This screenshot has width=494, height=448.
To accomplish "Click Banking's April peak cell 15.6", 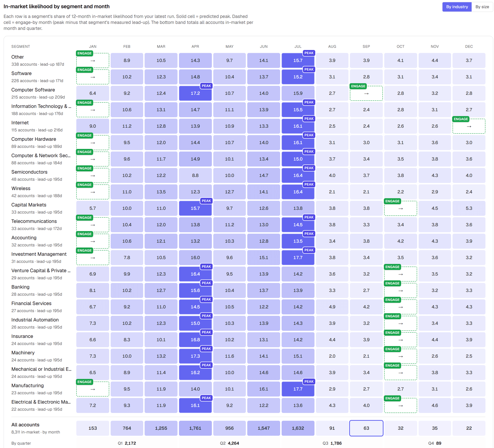I will [195, 290].
